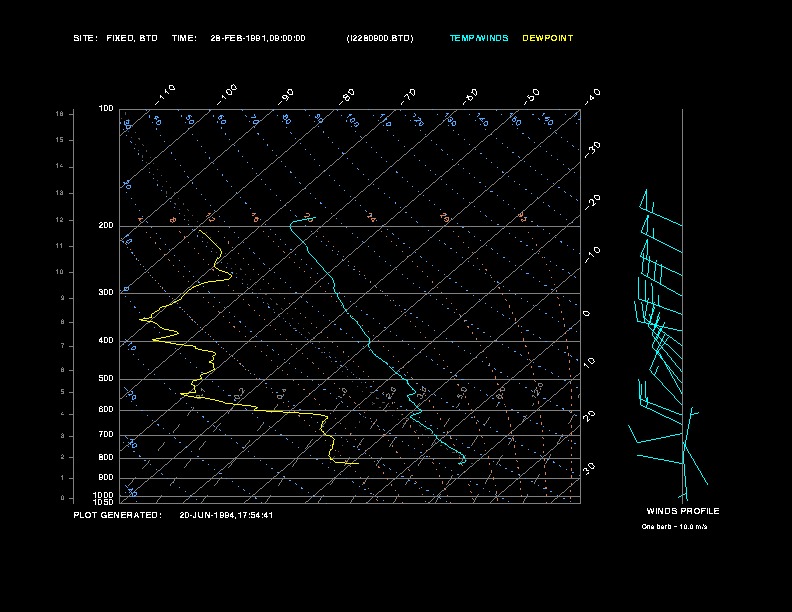Click the -20 temperature label on right edge
The image size is (792, 612).
coord(592,202)
